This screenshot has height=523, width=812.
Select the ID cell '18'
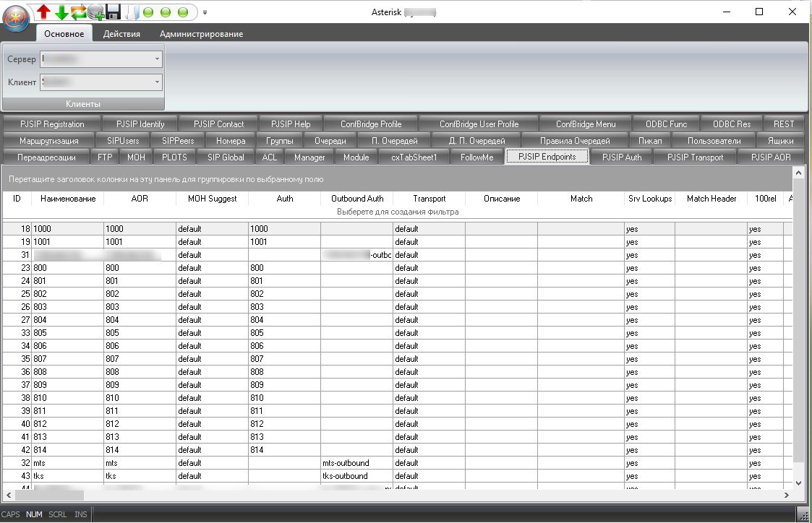[17, 229]
